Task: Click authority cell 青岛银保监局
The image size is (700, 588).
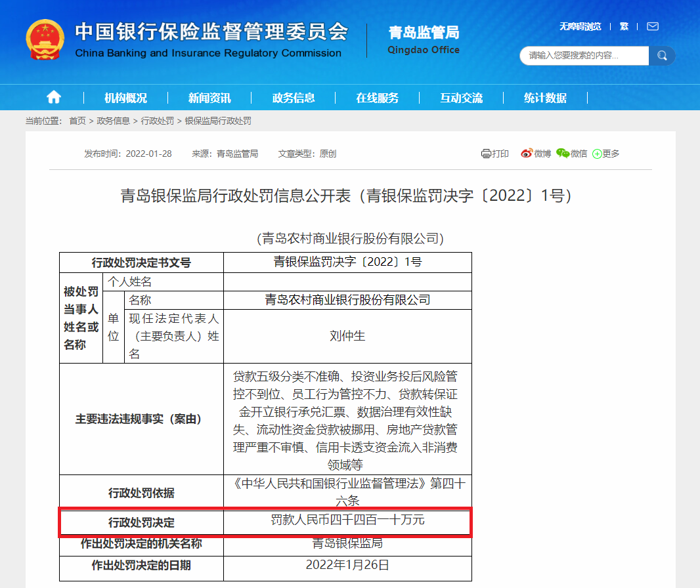Action: tap(347, 543)
